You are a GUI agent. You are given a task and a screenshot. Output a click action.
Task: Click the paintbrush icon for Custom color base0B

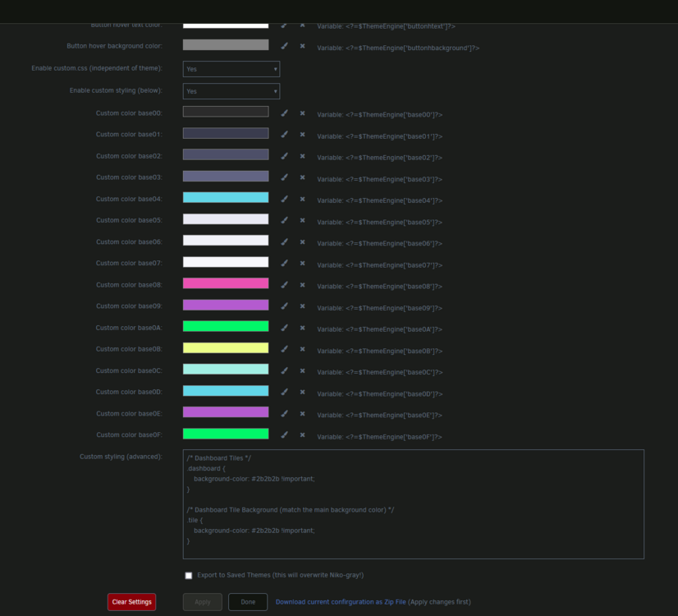click(284, 349)
